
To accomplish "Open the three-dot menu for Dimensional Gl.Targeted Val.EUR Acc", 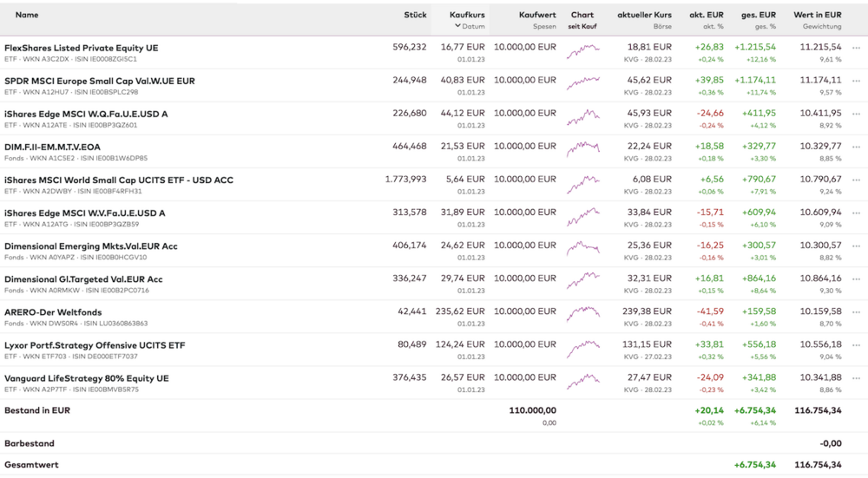I will [x=857, y=279].
